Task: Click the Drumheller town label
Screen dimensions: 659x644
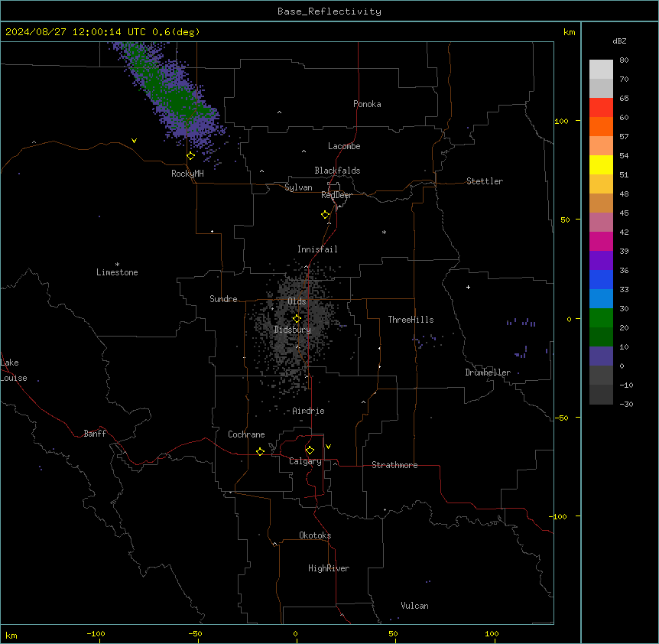Action: click(x=488, y=372)
